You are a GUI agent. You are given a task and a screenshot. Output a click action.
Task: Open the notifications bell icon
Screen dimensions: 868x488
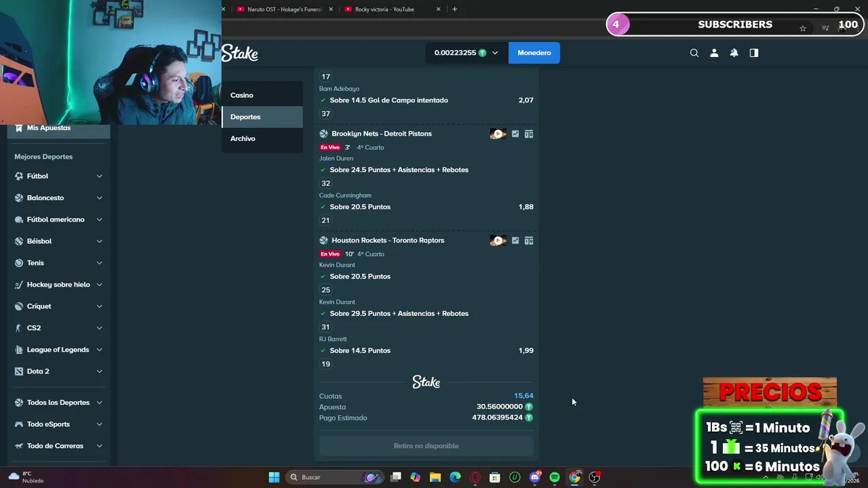[x=734, y=53]
